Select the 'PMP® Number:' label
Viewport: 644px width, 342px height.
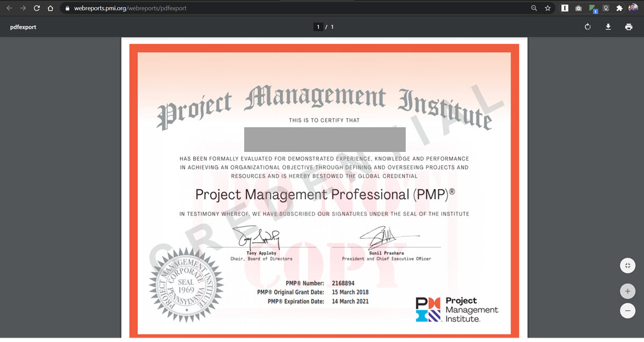[x=305, y=283]
